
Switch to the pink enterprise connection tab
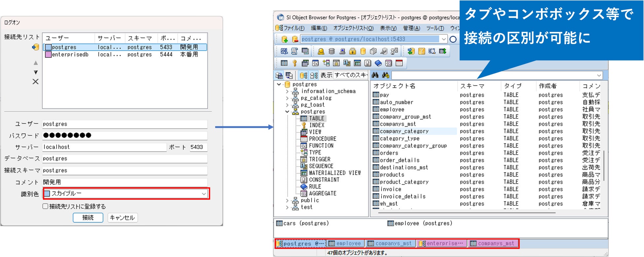442,243
